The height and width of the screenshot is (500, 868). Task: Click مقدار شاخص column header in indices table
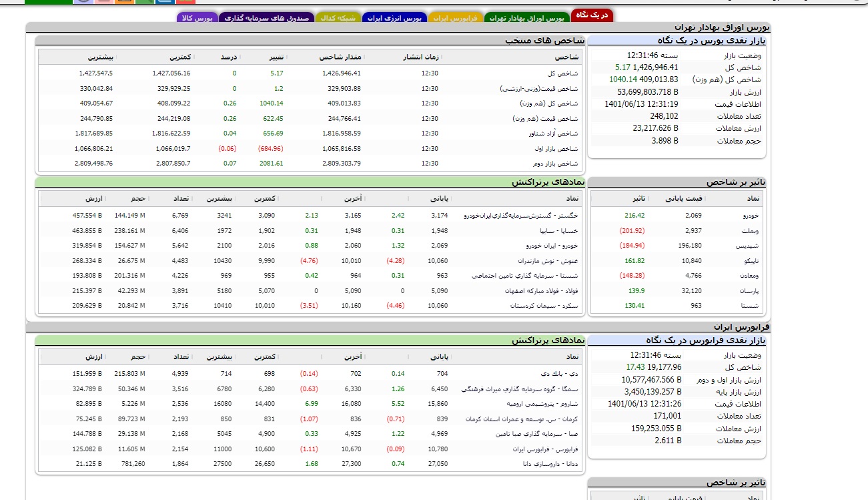click(342, 57)
